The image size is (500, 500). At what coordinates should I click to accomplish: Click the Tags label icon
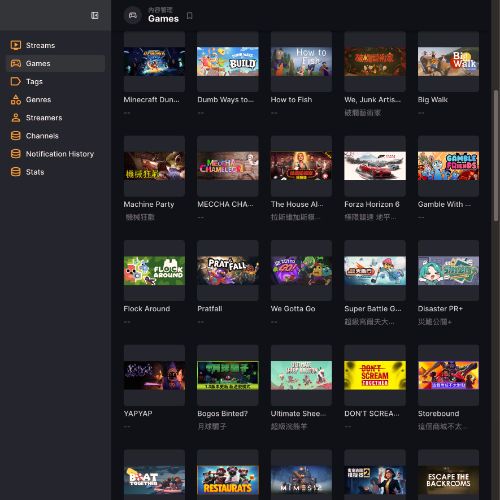[16, 81]
